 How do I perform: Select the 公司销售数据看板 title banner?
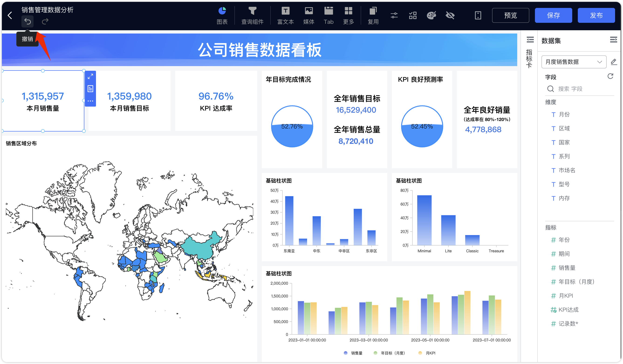(x=259, y=50)
